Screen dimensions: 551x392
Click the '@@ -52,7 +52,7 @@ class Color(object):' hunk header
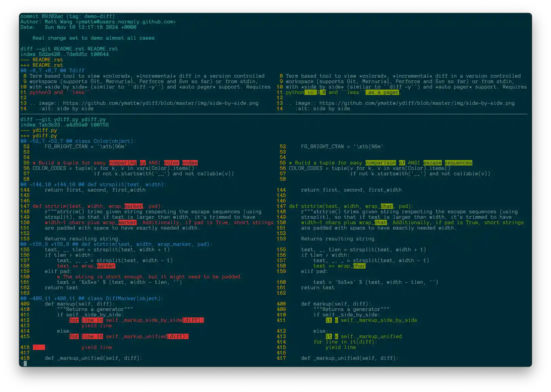(78, 141)
